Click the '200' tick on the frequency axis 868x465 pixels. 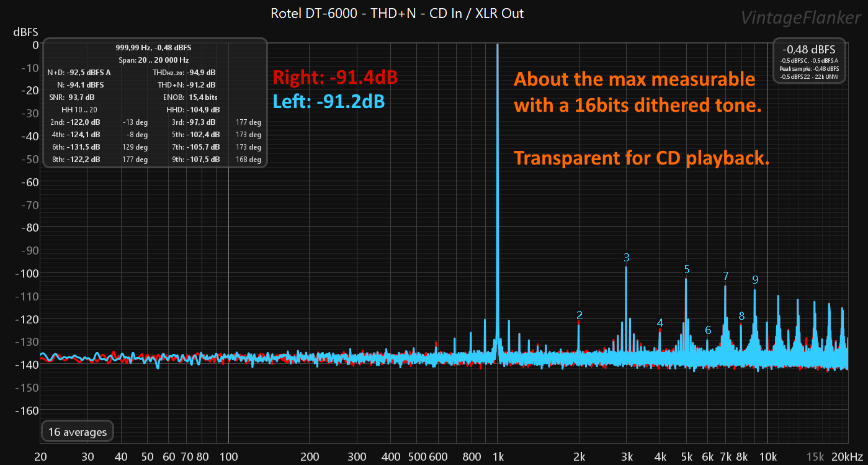click(310, 456)
